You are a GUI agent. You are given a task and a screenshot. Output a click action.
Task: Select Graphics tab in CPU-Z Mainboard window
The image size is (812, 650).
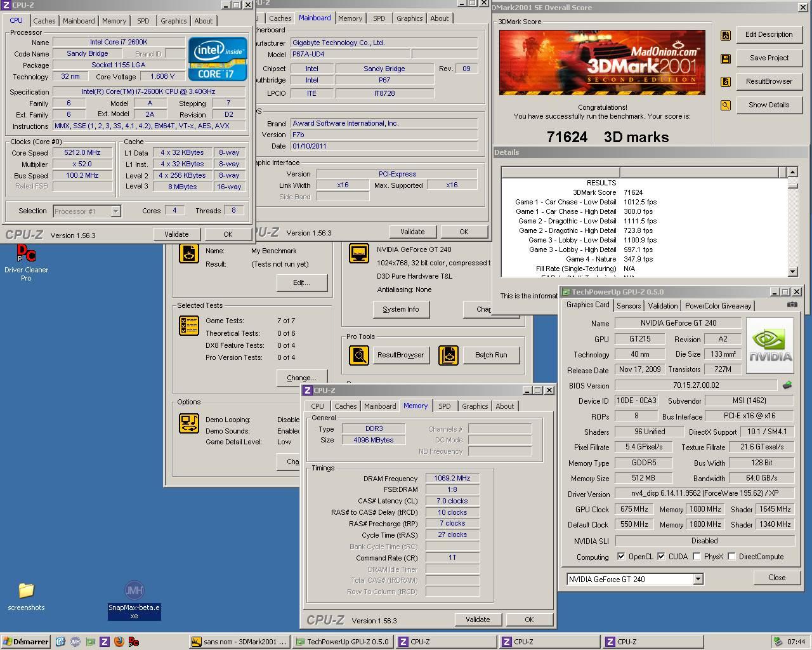pyautogui.click(x=409, y=18)
